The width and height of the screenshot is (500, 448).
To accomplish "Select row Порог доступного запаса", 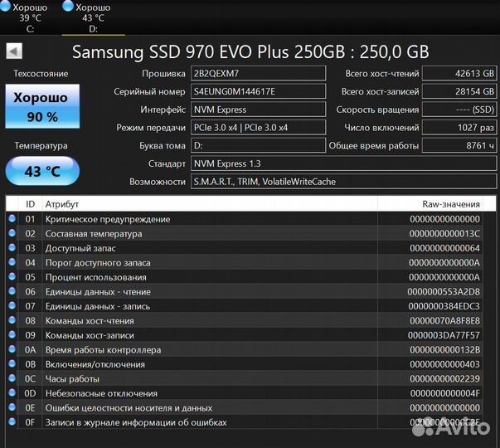I will 245,263.
